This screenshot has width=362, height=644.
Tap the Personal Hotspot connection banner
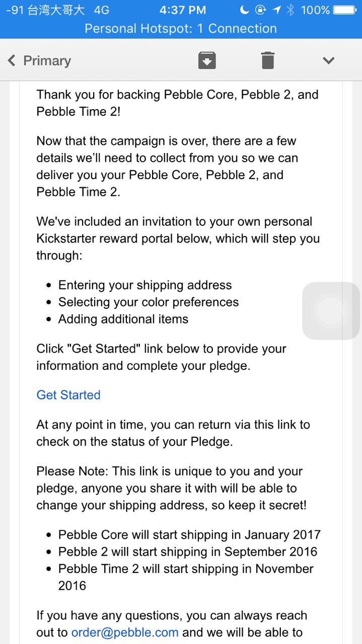click(x=181, y=28)
